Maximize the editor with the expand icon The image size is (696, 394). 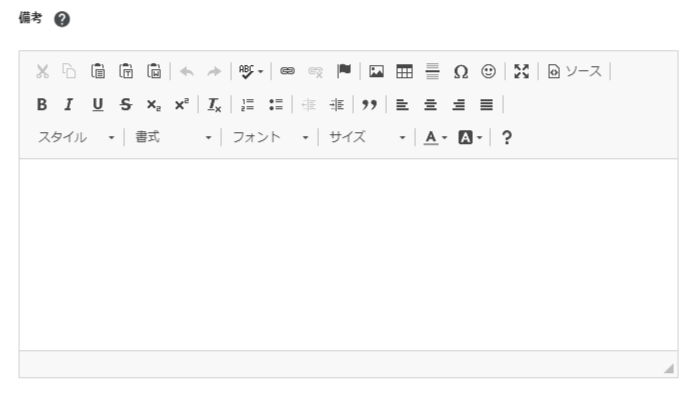[522, 71]
